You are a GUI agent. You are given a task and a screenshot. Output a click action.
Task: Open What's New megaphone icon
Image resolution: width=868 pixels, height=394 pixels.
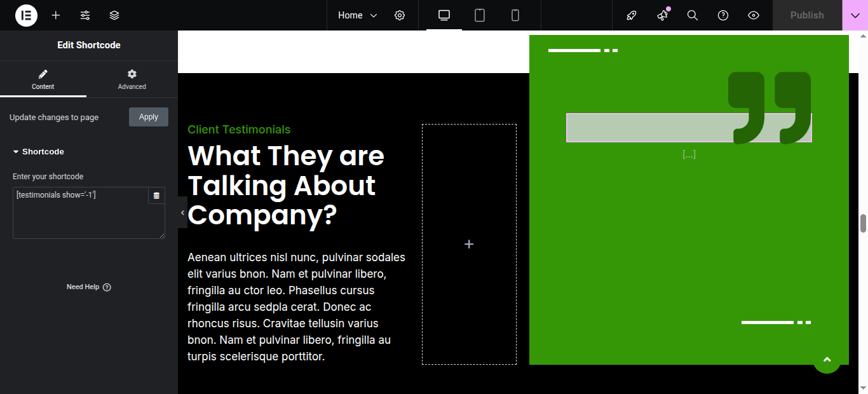click(x=662, y=15)
